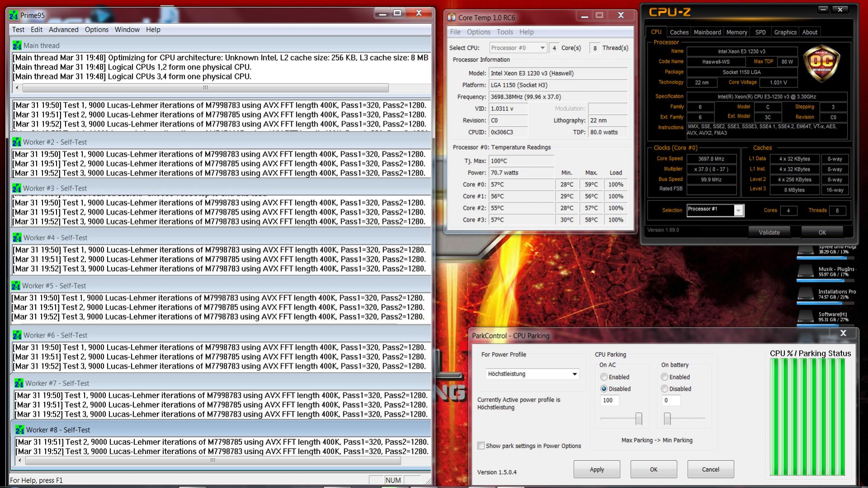Switch to the Graphics tab in CPU-Z

[x=785, y=32]
